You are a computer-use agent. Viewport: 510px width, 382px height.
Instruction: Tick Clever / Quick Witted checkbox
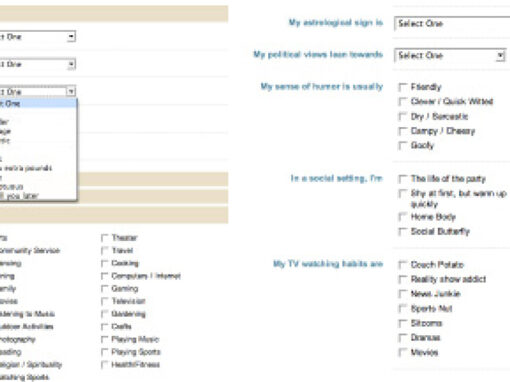point(403,102)
